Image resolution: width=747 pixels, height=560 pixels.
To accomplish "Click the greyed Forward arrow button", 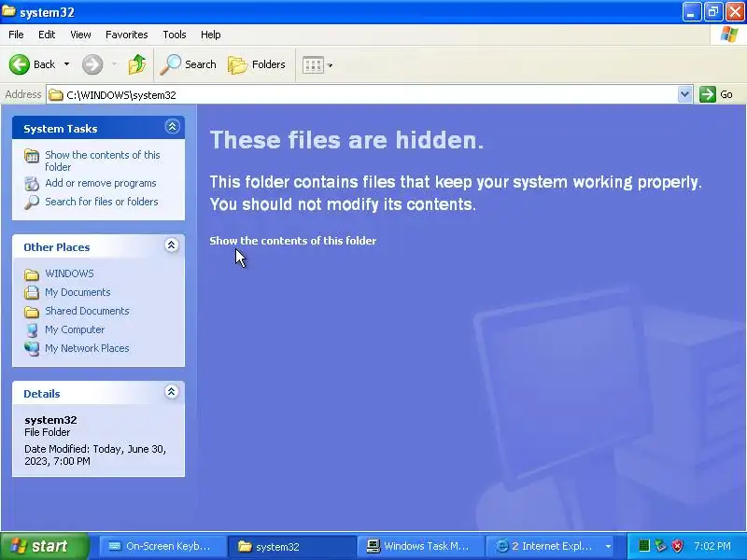I will [92, 64].
